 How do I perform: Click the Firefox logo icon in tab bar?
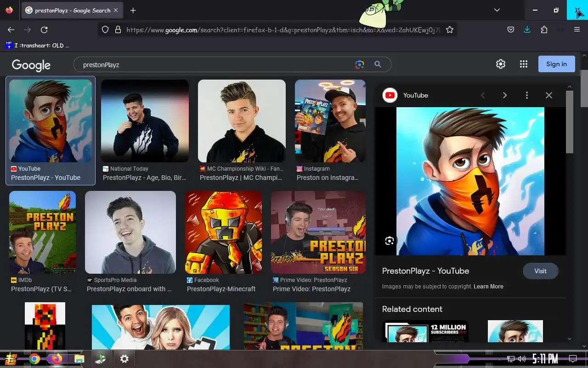pyautogui.click(x=9, y=10)
